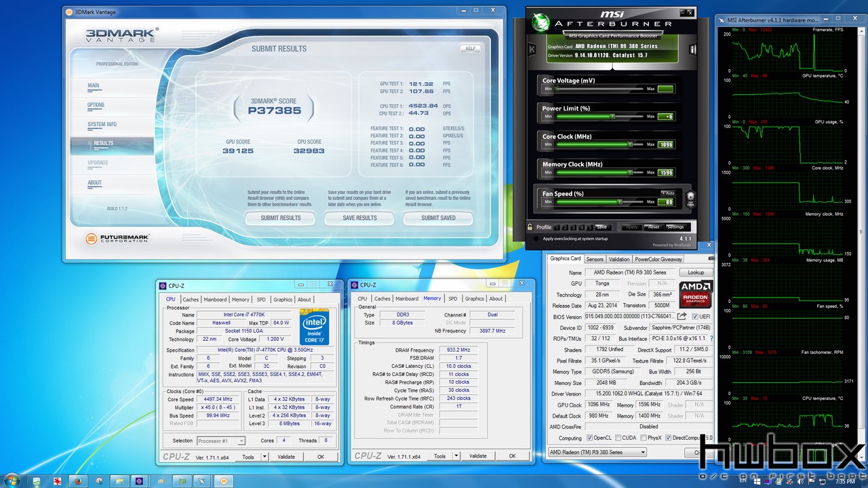Click Memory Clock value field 1596
This screenshot has height=488, width=868.
point(665,173)
